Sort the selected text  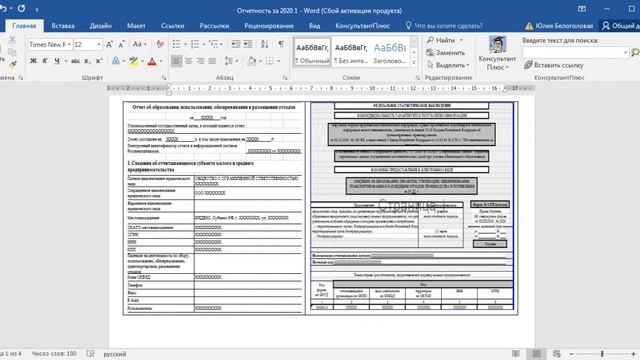pyautogui.click(x=264, y=44)
